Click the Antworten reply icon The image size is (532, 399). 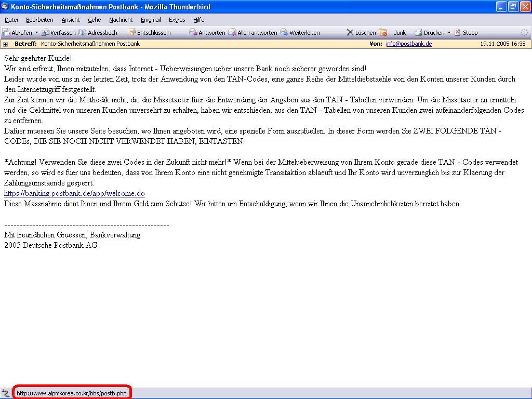point(193,33)
